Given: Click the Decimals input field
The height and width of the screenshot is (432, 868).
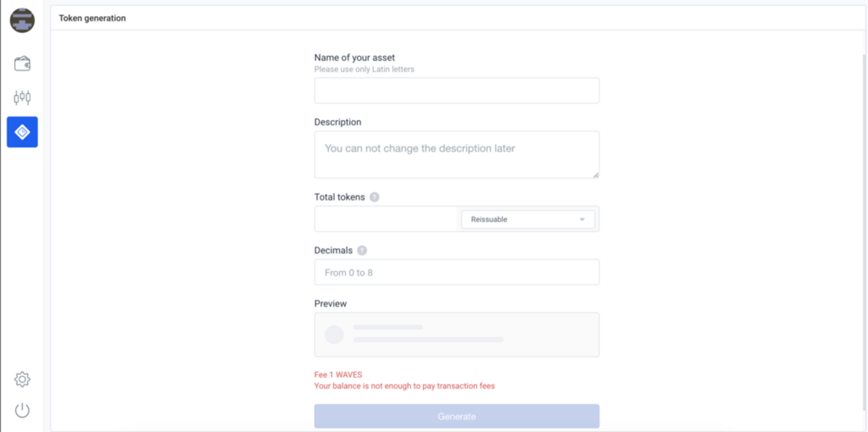Looking at the screenshot, I should pos(456,272).
